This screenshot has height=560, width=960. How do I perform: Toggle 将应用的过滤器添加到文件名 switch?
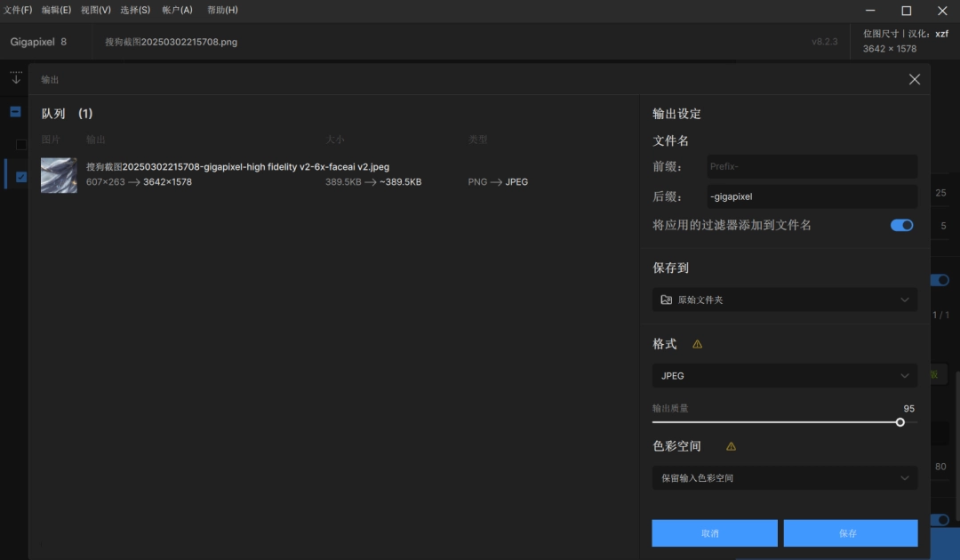coord(901,225)
